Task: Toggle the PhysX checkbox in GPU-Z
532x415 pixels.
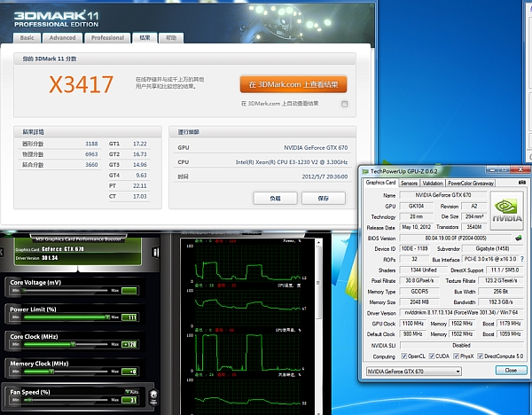Action: click(x=457, y=356)
